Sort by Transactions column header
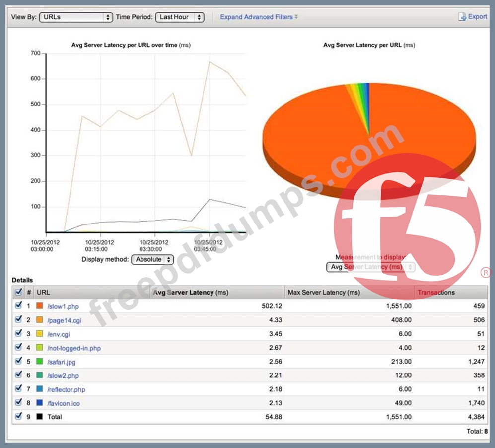495x448 pixels. (436, 293)
